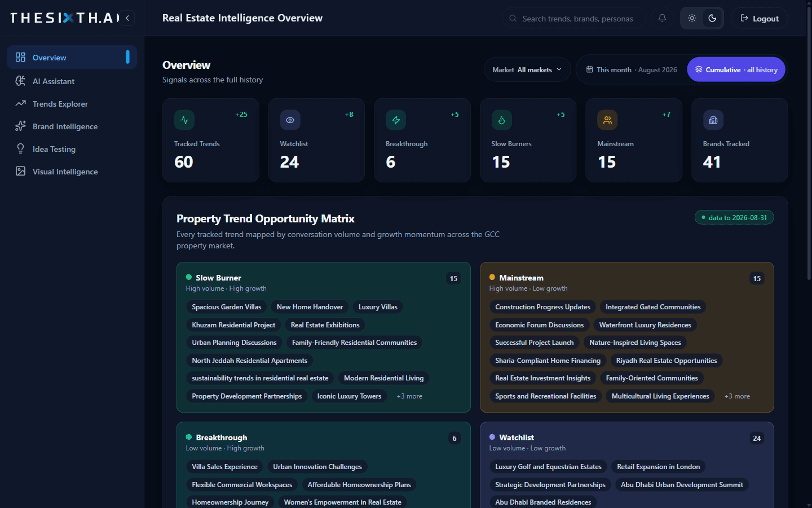
Task: Click the Mainstream people icon
Action: (607, 120)
